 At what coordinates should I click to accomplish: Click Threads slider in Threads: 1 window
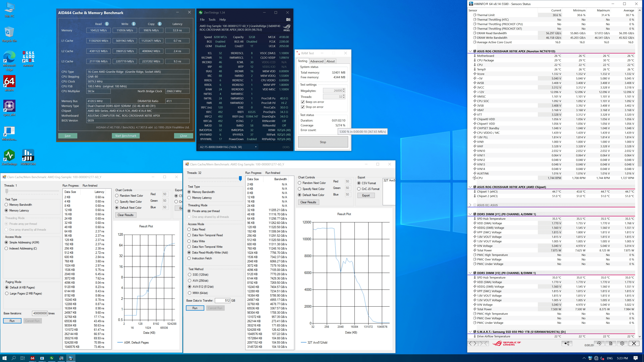[x=7, y=191]
